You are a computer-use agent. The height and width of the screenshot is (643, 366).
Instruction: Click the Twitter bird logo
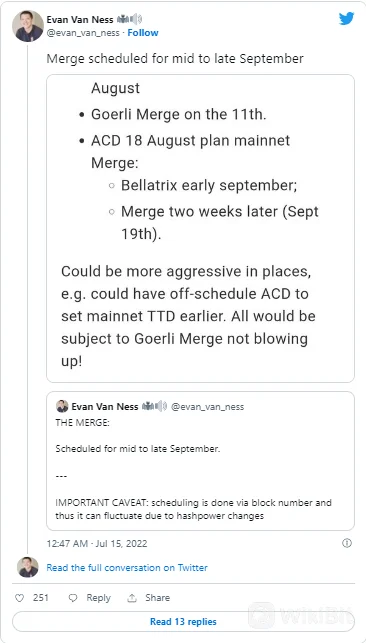(x=346, y=18)
